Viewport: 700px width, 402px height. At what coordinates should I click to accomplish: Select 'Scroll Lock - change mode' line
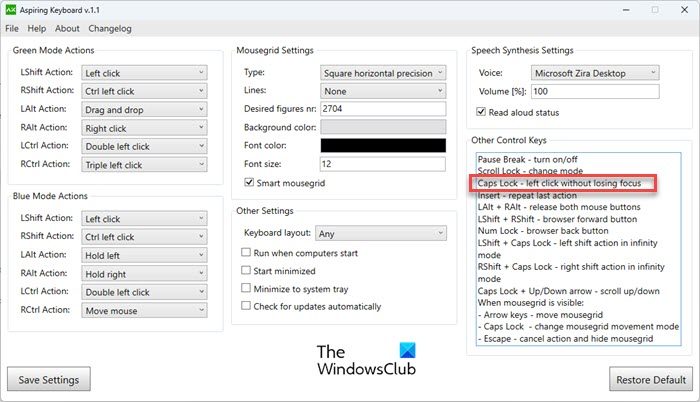[530, 171]
